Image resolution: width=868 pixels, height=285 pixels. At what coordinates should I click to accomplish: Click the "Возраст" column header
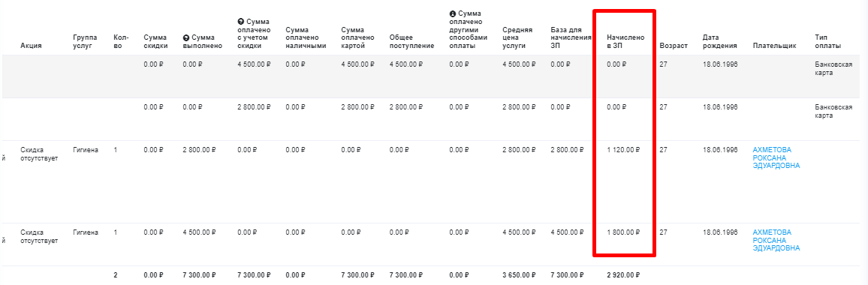674,46
